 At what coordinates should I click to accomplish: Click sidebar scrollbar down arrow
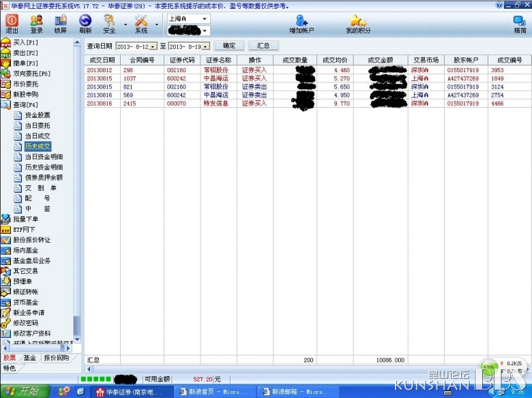77,339
